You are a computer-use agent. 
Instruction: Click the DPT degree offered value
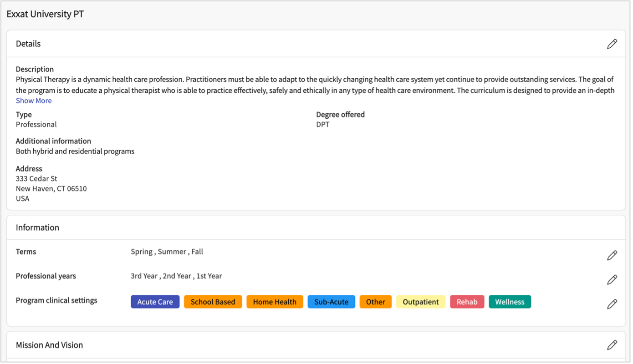click(322, 124)
